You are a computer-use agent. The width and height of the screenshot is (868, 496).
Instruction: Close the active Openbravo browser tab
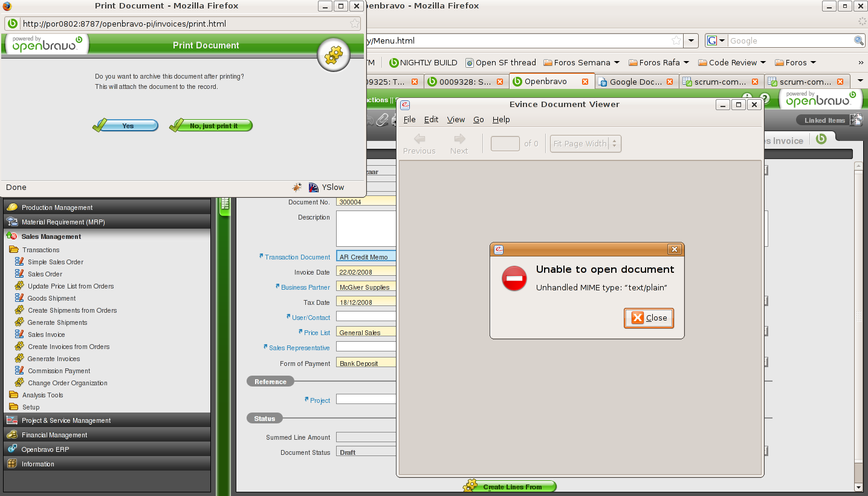(x=585, y=82)
